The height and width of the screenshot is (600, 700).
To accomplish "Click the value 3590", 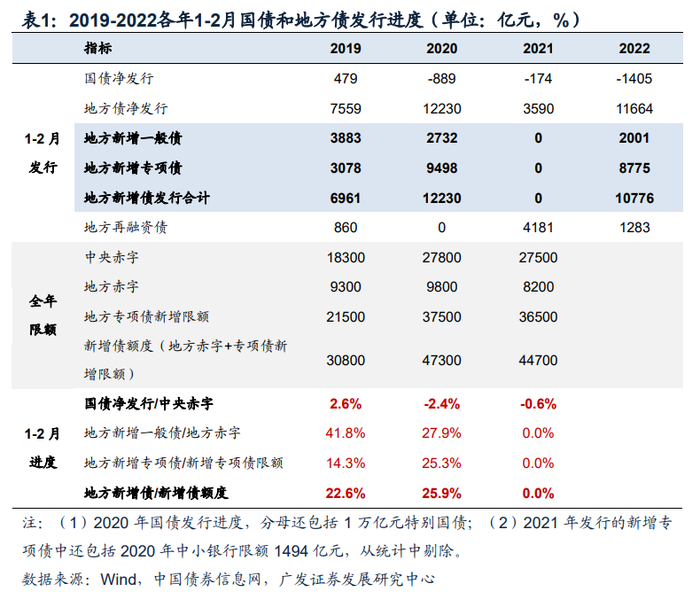I will pyautogui.click(x=538, y=108).
